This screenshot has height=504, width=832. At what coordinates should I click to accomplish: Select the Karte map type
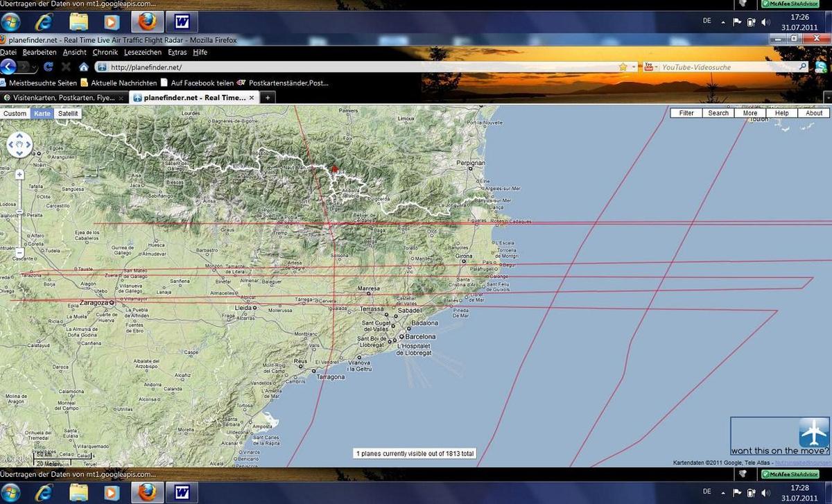click(42, 113)
